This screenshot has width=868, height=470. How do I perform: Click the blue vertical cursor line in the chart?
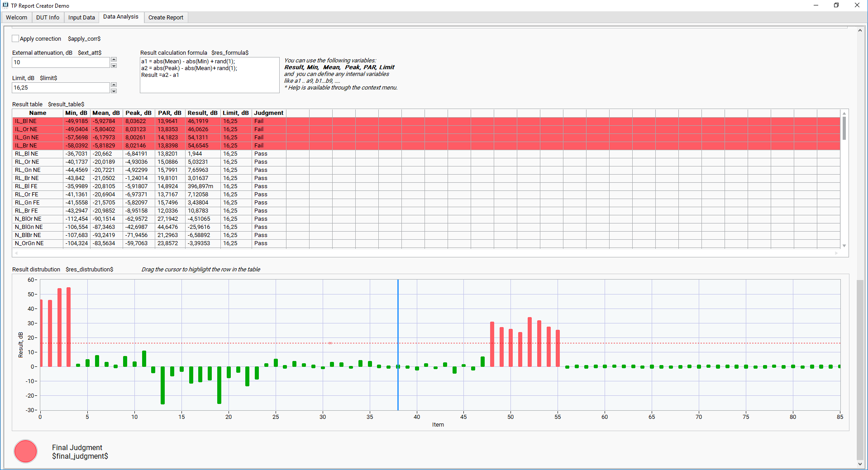[398, 317]
